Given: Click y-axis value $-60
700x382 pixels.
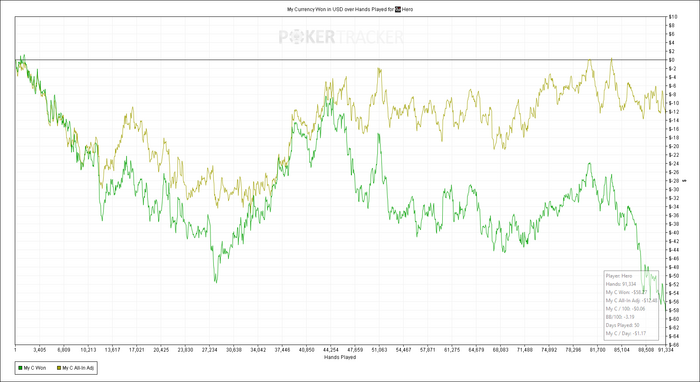Looking at the screenshot, I should pyautogui.click(x=674, y=319).
